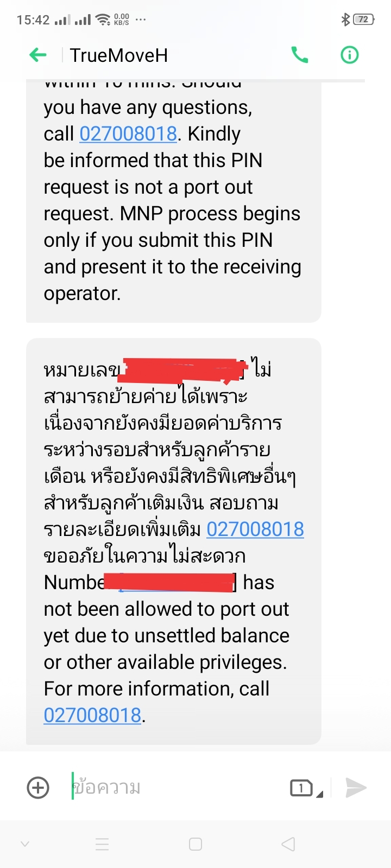Call TrueMoveH with the phone icon
This screenshot has width=391, height=868.
300,55
